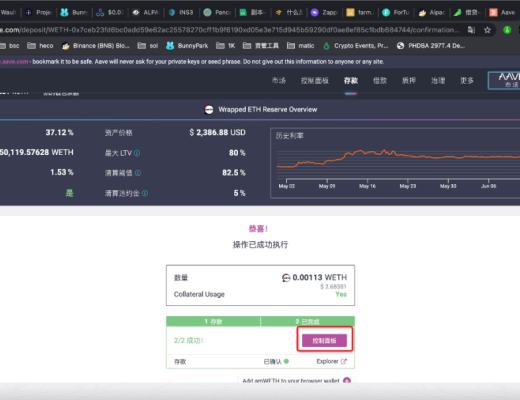Switch to the Panc browser tab
Viewport: 520px width, 400px height.
click(x=217, y=12)
